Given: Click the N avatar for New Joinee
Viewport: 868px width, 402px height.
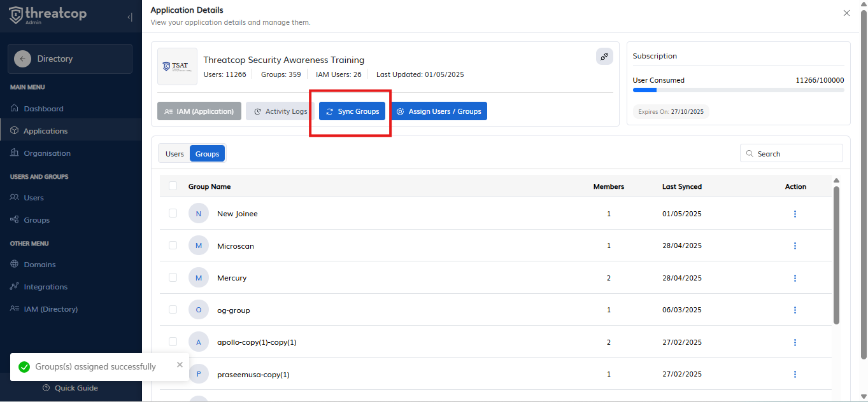Looking at the screenshot, I should (x=199, y=214).
